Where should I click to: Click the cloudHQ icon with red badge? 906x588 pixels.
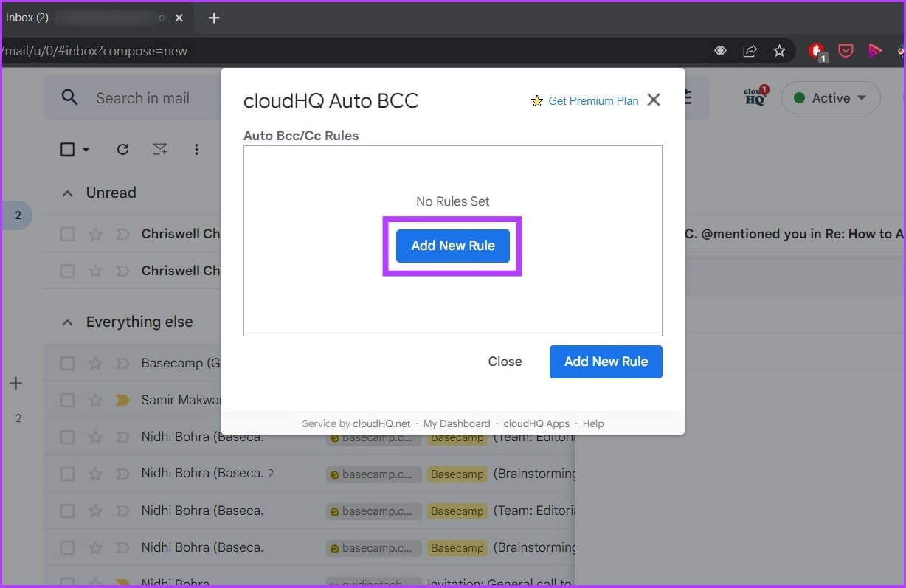pyautogui.click(x=755, y=96)
